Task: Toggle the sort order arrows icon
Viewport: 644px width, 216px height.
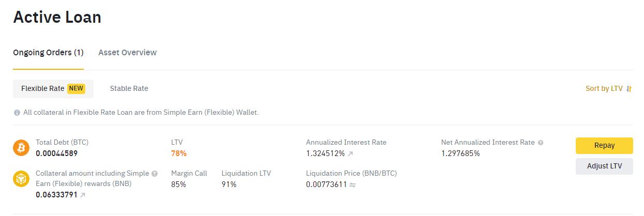Action: tap(629, 89)
